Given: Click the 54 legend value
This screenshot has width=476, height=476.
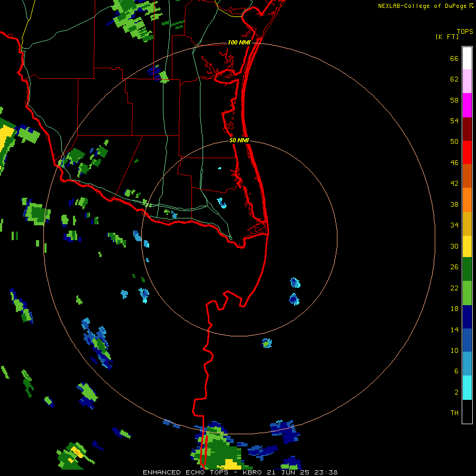Looking at the screenshot, I should point(454,121).
